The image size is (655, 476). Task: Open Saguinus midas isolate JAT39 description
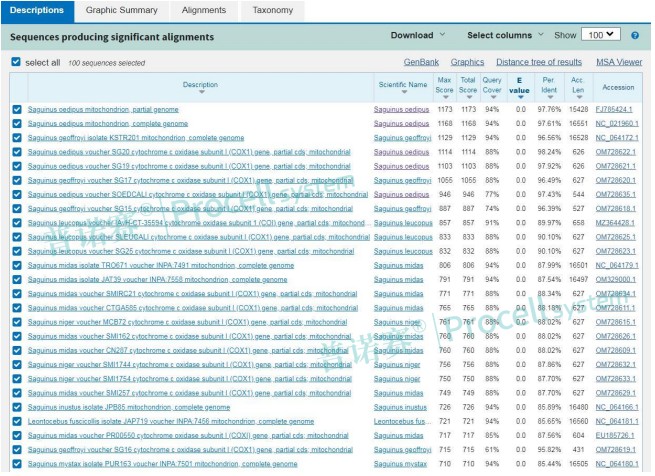(157, 280)
